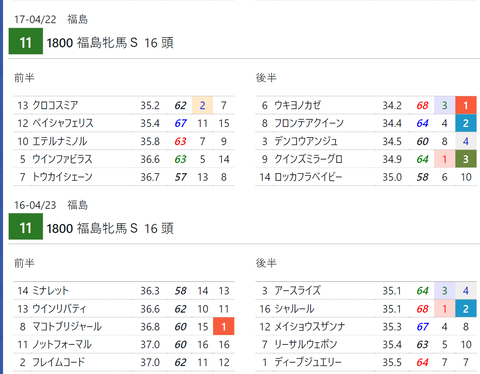Viewport: 480px width, 374px height.
Task: Click the 後半 heading of the 2016 race
Action: coord(266,263)
